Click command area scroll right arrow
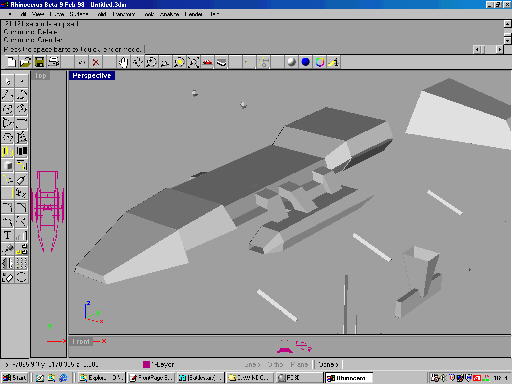Viewport: 512px width, 384px height. tap(499, 49)
